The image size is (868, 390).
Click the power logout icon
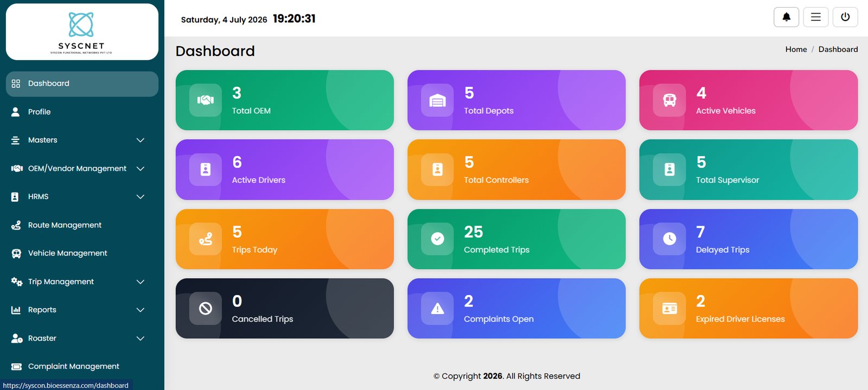click(x=845, y=17)
